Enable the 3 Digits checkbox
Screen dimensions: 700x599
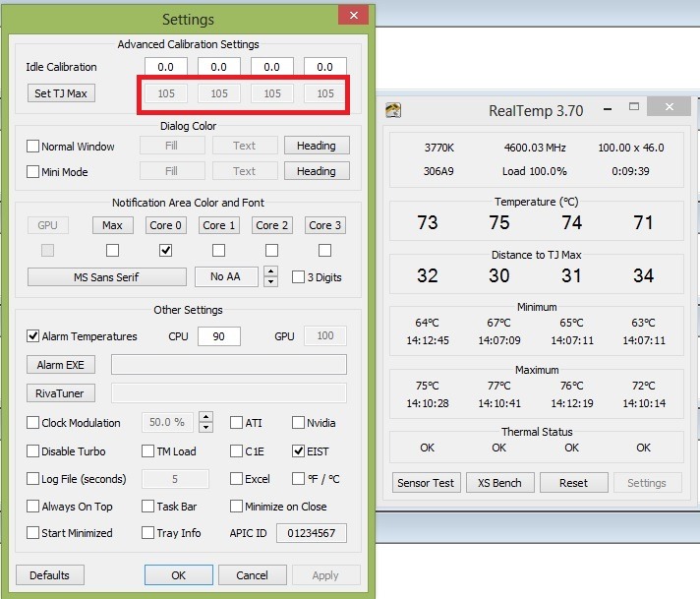click(298, 277)
